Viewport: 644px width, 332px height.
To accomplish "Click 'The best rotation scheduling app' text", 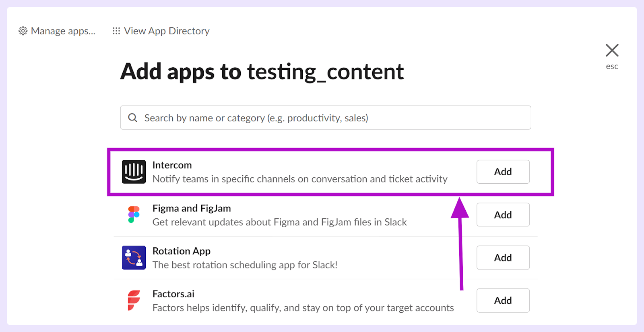I will (245, 265).
